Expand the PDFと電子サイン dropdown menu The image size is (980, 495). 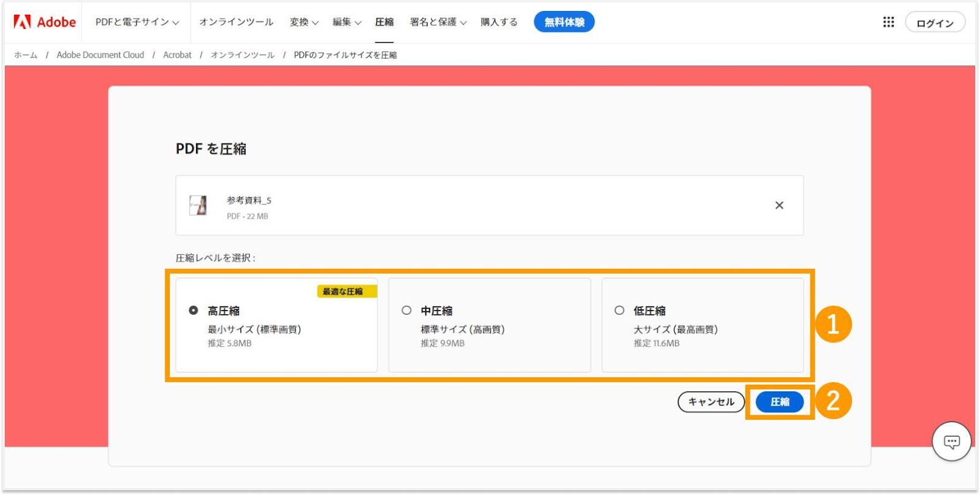(137, 22)
